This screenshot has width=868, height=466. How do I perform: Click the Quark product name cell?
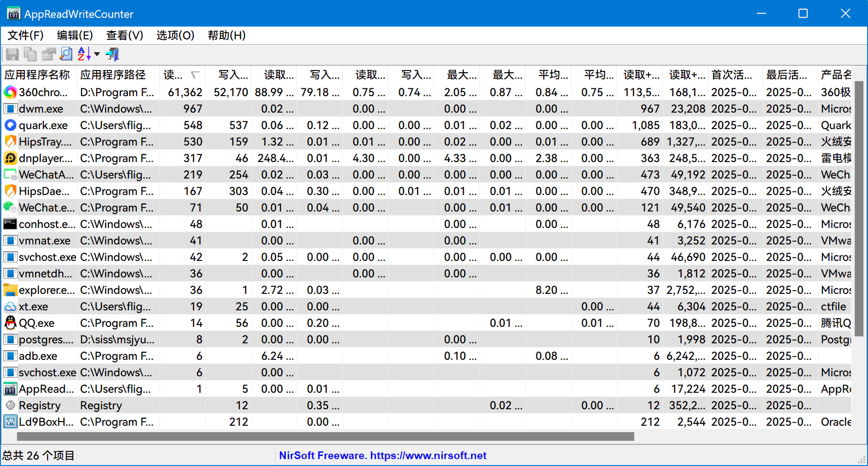836,125
